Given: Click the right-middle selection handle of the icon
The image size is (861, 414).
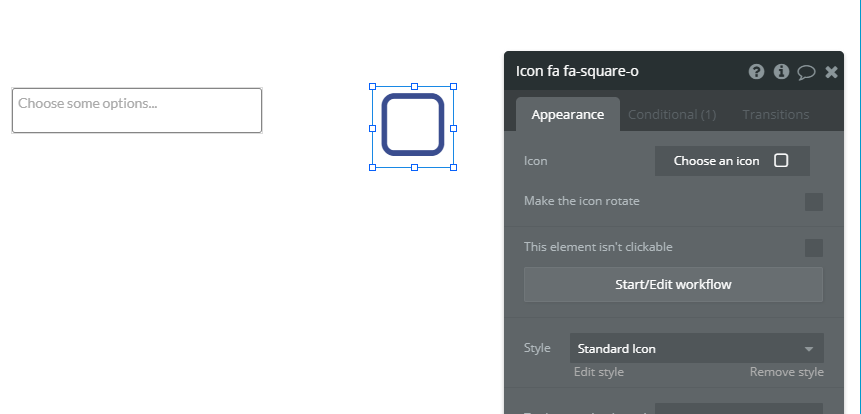Looking at the screenshot, I should tap(454, 128).
